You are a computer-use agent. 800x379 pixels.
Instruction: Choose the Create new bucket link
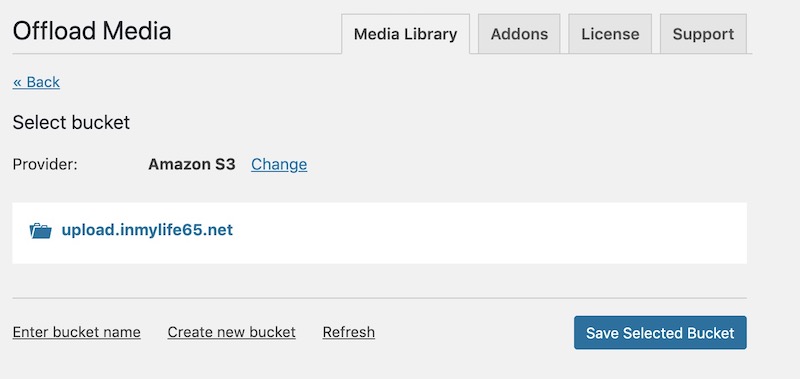(232, 332)
